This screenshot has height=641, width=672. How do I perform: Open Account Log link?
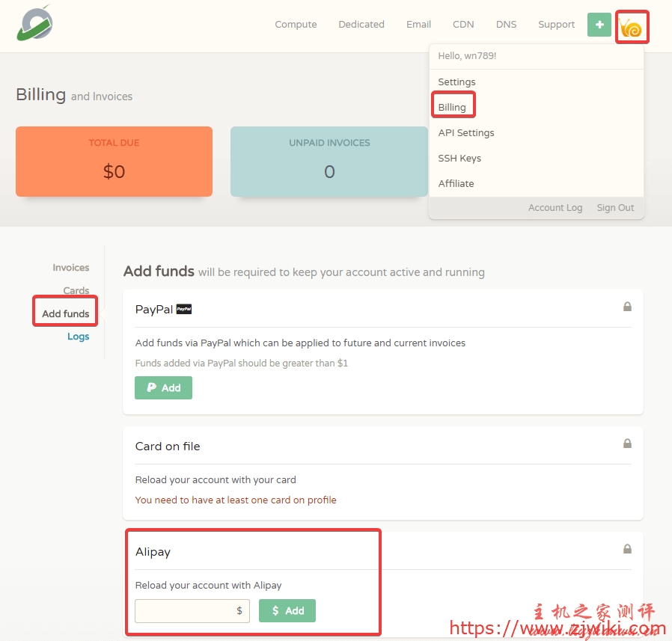coord(555,208)
